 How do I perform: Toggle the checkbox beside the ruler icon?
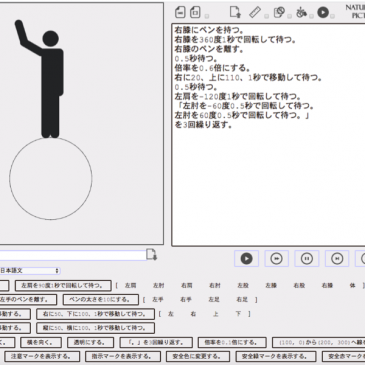[266, 16]
